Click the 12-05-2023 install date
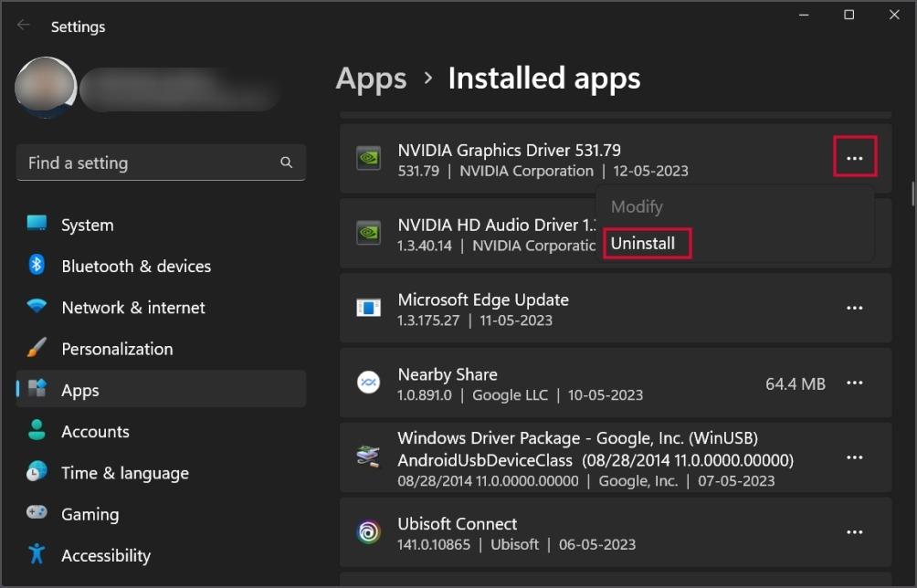Viewport: 917px width, 588px height. coord(650,171)
